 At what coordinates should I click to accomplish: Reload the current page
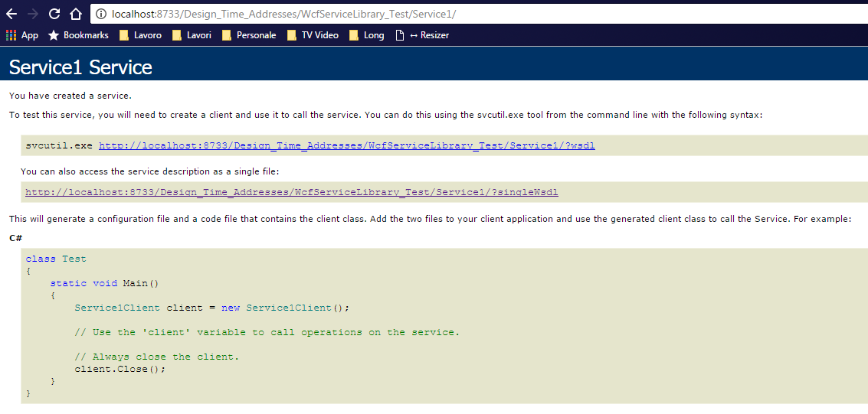point(54,14)
